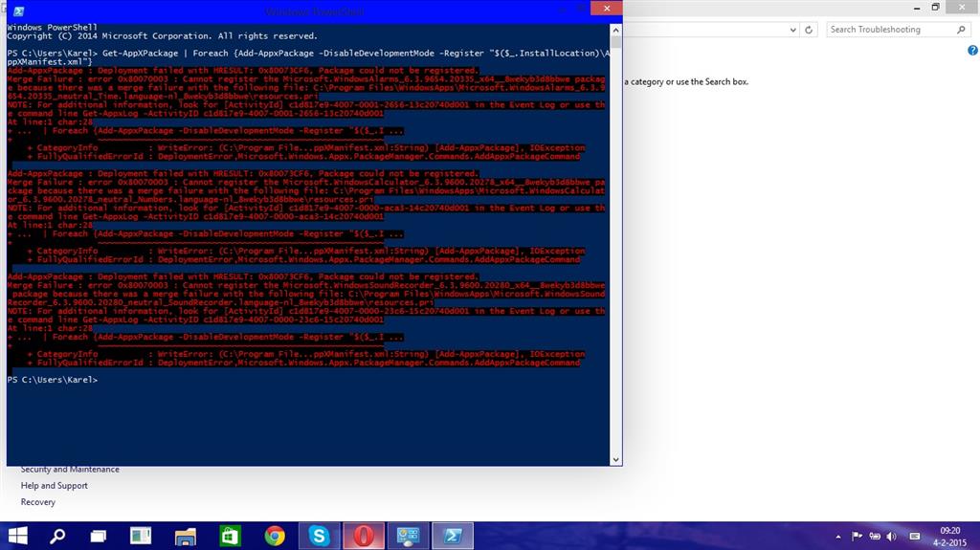Image resolution: width=980 pixels, height=550 pixels.
Task: Open the Help and Support link
Action: click(55, 486)
